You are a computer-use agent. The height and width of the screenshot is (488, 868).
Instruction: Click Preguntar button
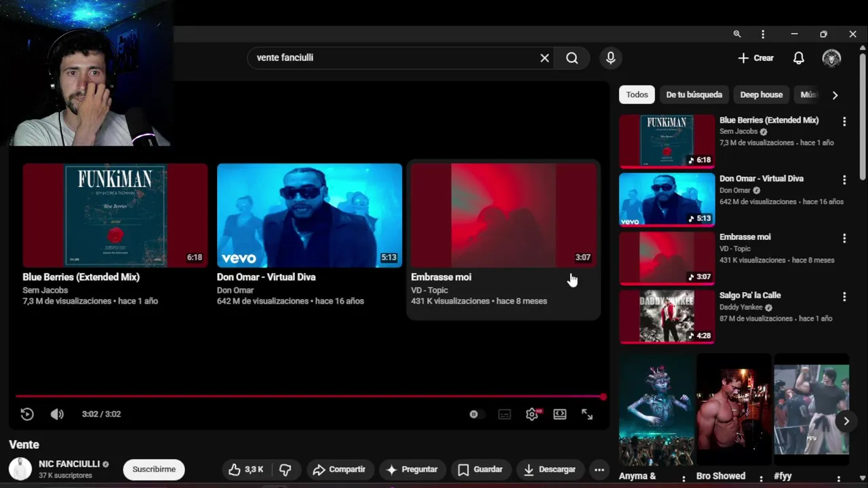pyautogui.click(x=412, y=469)
